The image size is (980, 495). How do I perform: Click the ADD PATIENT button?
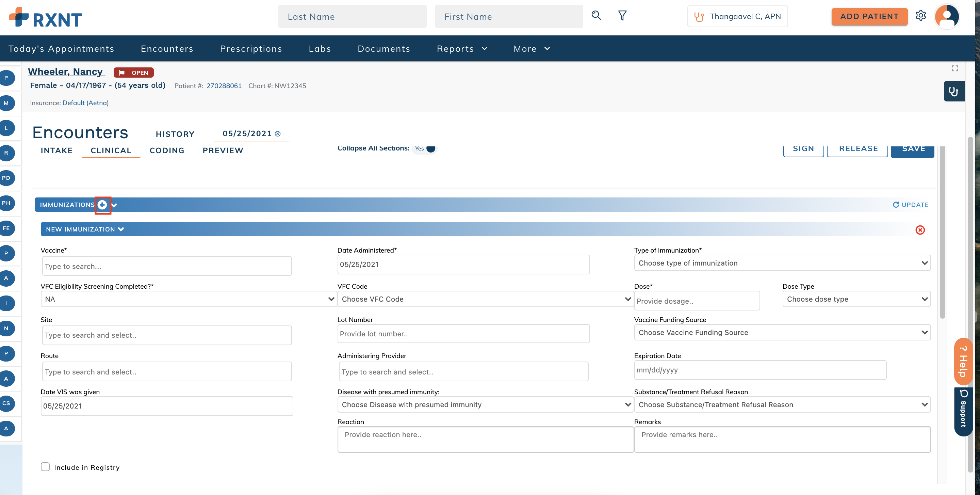pyautogui.click(x=869, y=16)
